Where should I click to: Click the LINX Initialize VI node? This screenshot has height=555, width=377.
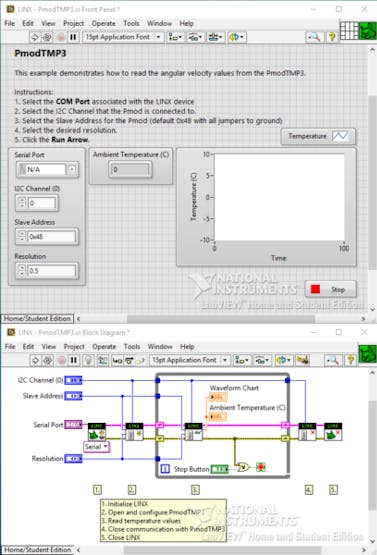(x=97, y=432)
